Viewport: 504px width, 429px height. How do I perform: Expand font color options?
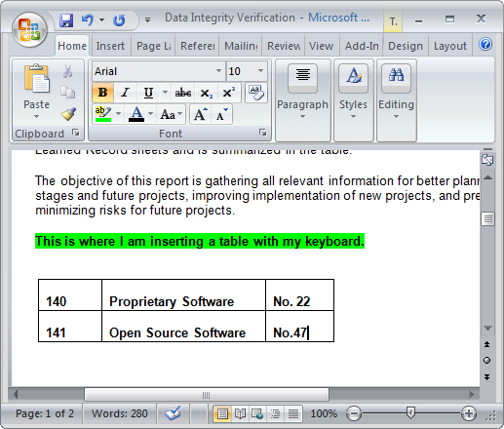pos(150,114)
